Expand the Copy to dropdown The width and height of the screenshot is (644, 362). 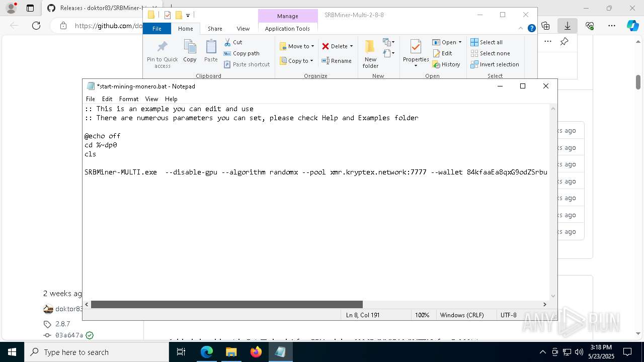pyautogui.click(x=311, y=61)
